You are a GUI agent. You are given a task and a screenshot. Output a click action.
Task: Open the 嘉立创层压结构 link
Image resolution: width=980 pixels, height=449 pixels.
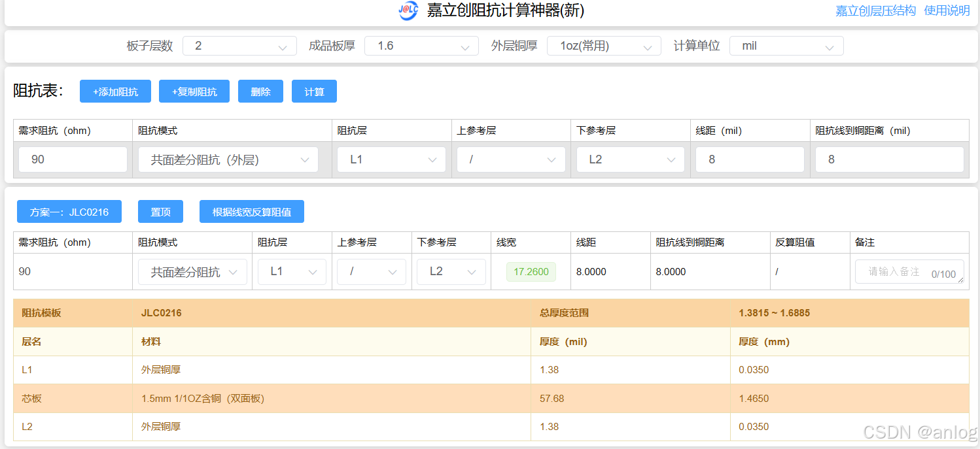(x=875, y=10)
